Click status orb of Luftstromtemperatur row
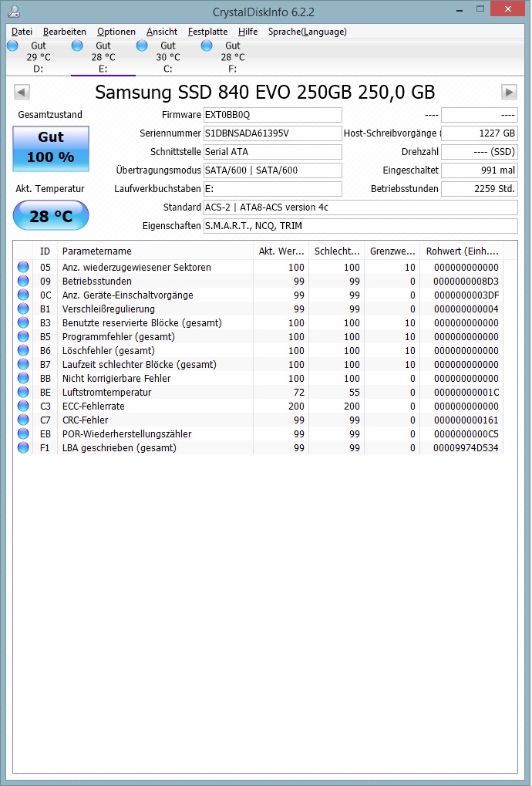Screen dimensions: 532x786 [x=23, y=392]
